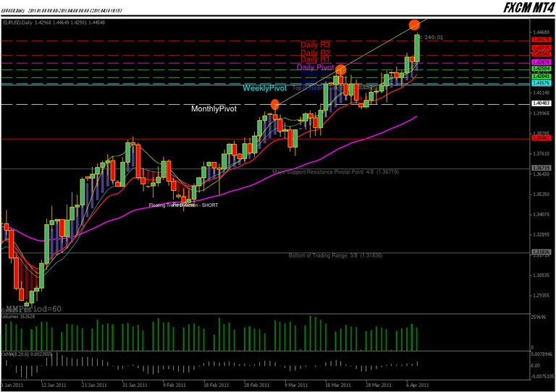Screen dimensions: 556x392
Task: Click the 1.41140 price axis value
Action: tap(541, 93)
